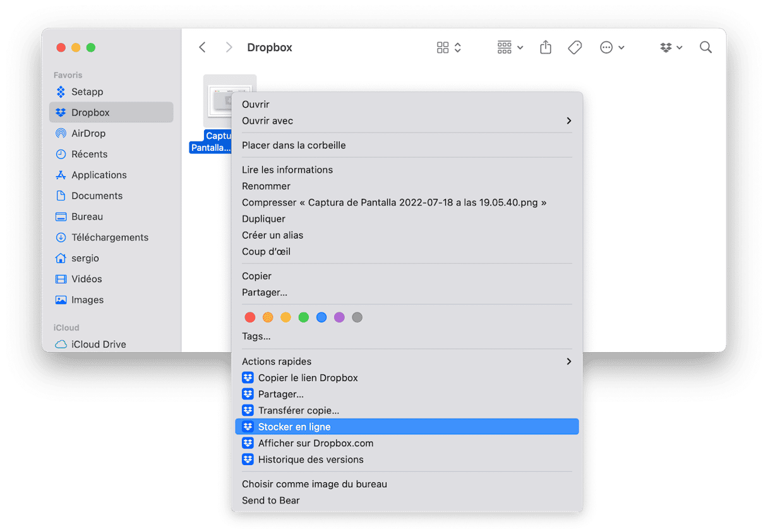Viewport: 768px width, 532px height.
Task: Open the more actions ellipsis dropdown
Action: click(611, 47)
